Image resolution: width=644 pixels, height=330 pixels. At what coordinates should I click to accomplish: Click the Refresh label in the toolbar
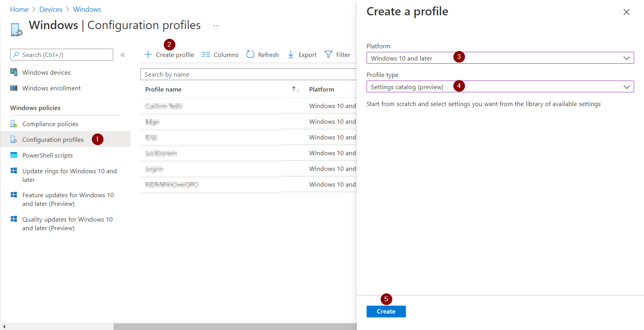coord(268,55)
